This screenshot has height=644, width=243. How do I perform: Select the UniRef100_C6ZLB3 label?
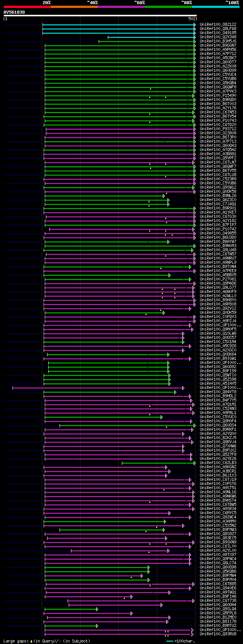(x=218, y=463)
